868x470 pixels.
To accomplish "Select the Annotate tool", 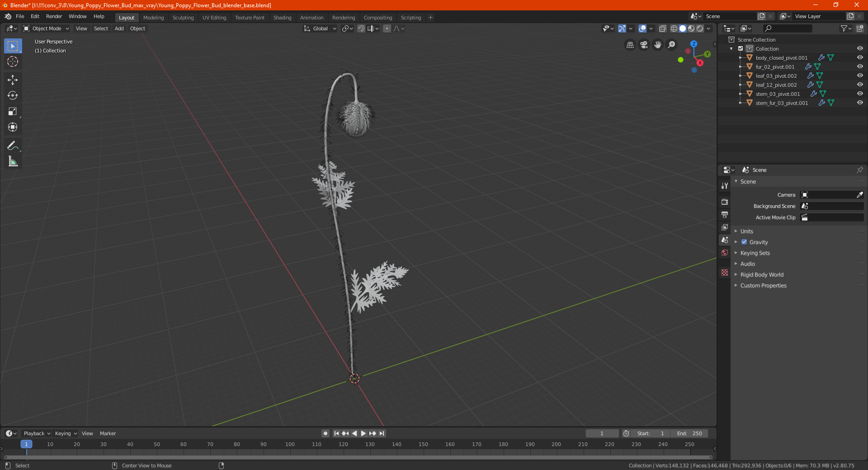I will click(13, 146).
